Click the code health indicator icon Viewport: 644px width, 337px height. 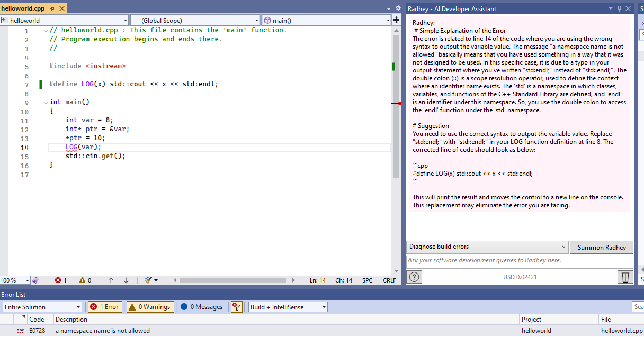point(35,280)
